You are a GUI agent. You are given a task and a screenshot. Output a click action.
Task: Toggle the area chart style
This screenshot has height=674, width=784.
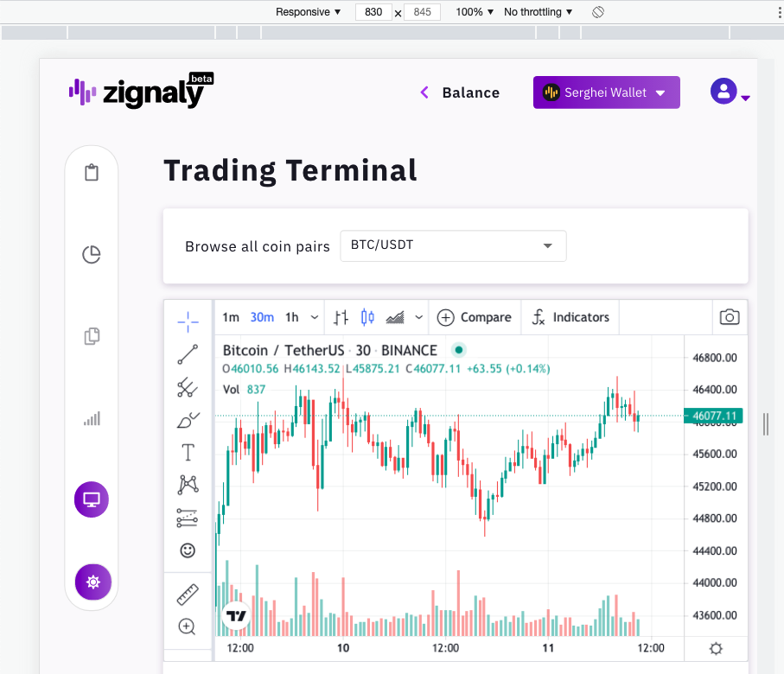pyautogui.click(x=394, y=317)
